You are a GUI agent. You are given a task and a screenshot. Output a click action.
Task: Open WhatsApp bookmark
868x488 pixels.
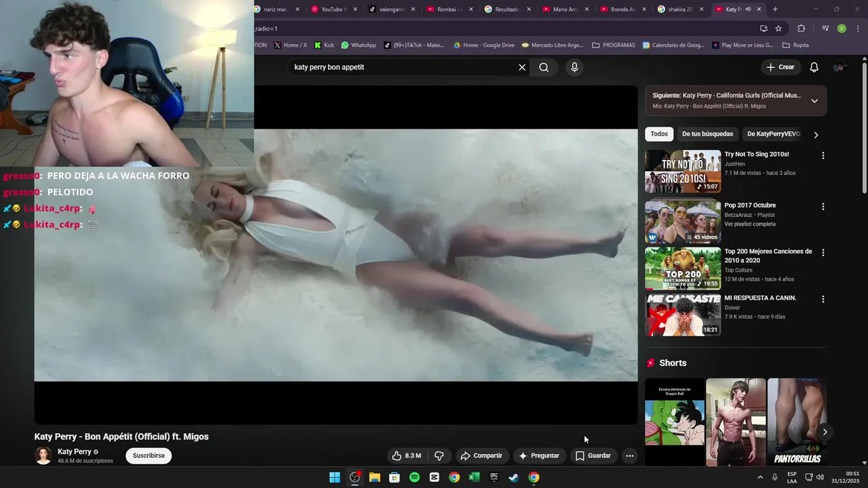pos(359,45)
